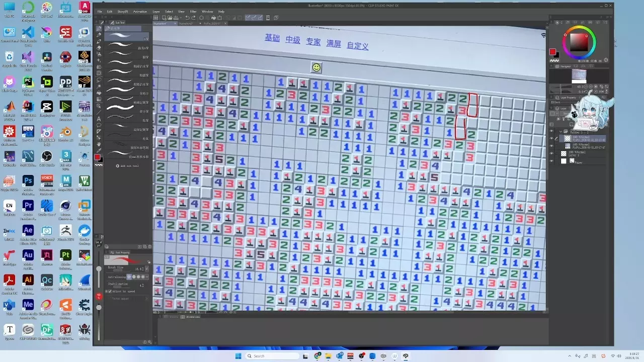The width and height of the screenshot is (644, 362).
Task: Toggle the Adjust by speed checkbox
Action: tap(110, 291)
